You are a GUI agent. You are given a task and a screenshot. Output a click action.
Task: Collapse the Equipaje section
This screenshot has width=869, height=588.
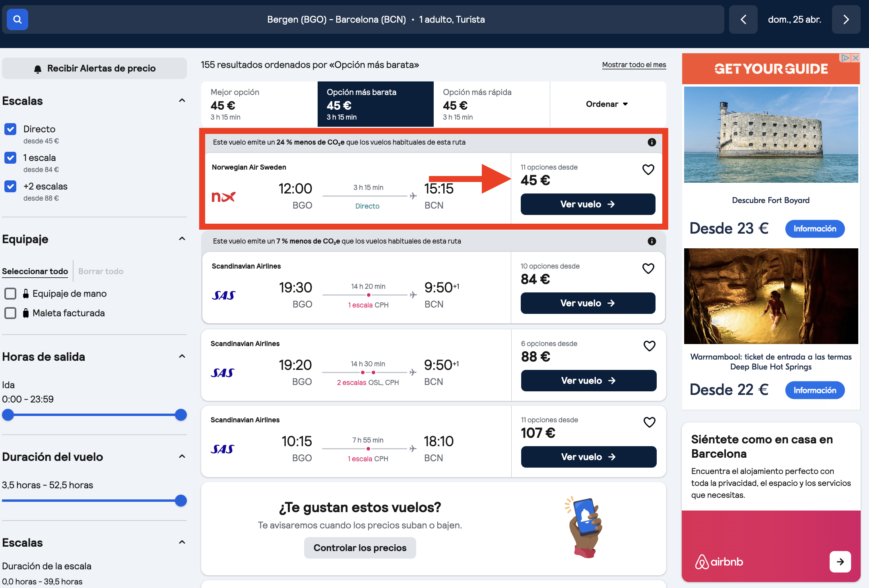point(182,239)
